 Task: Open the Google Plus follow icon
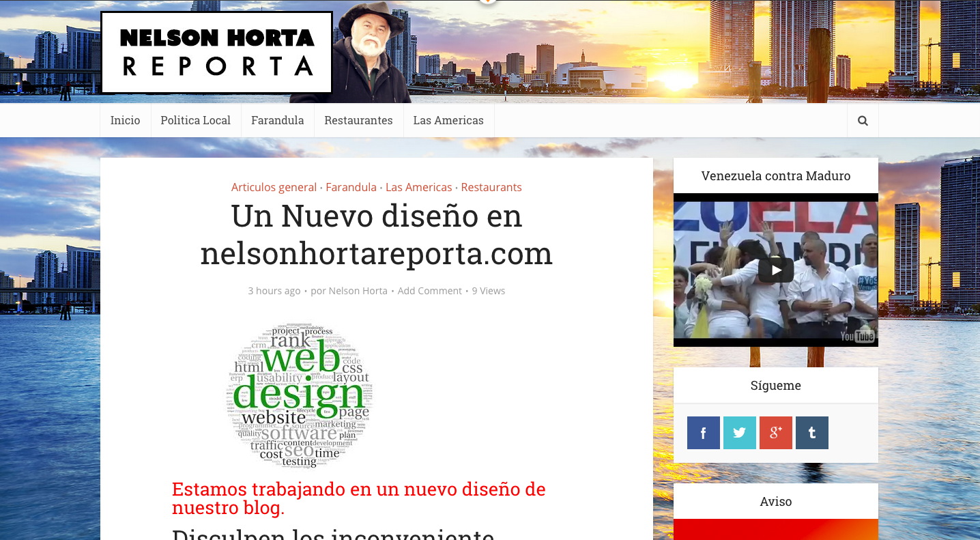(x=776, y=433)
